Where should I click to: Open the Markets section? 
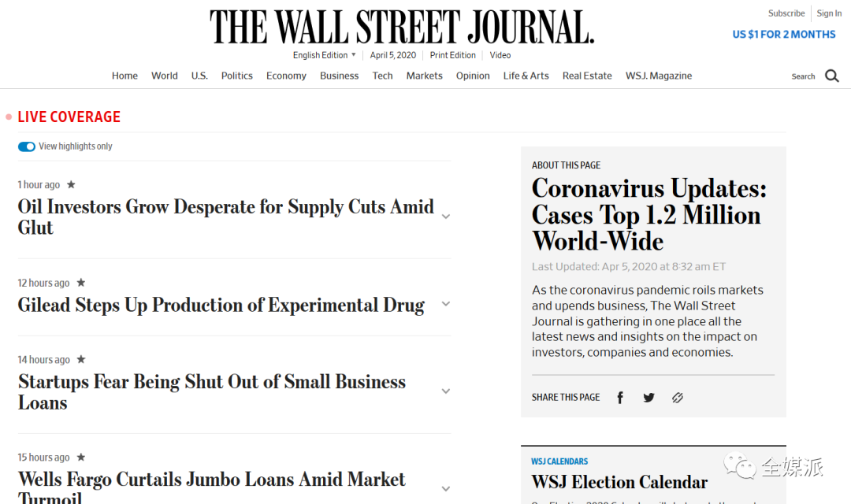(x=425, y=76)
